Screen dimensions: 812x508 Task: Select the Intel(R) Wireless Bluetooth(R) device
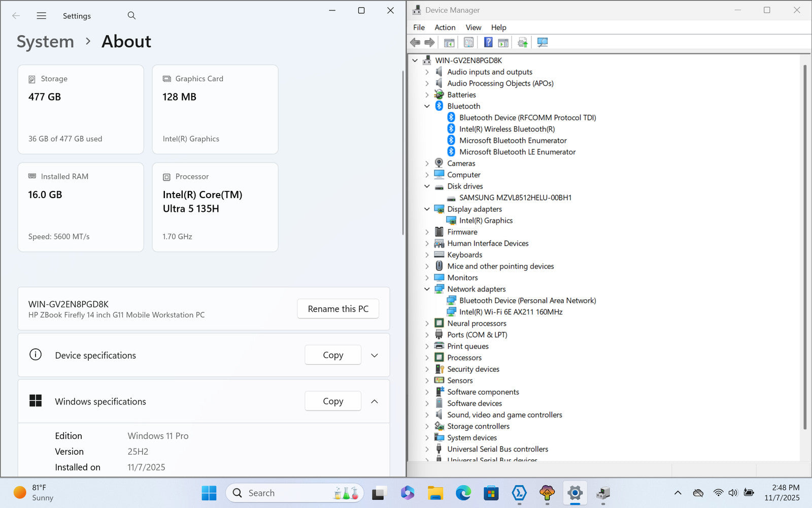click(x=506, y=129)
